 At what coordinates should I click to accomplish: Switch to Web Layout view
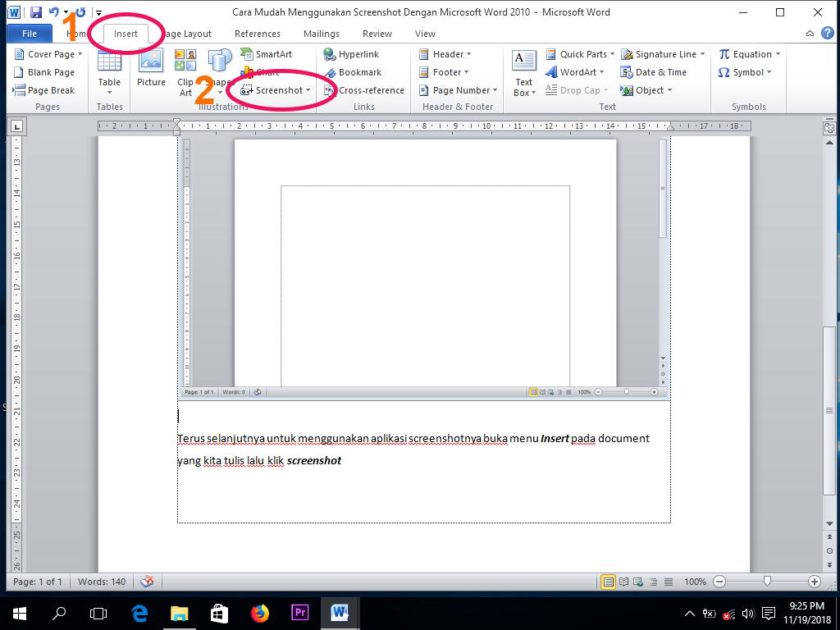(638, 582)
